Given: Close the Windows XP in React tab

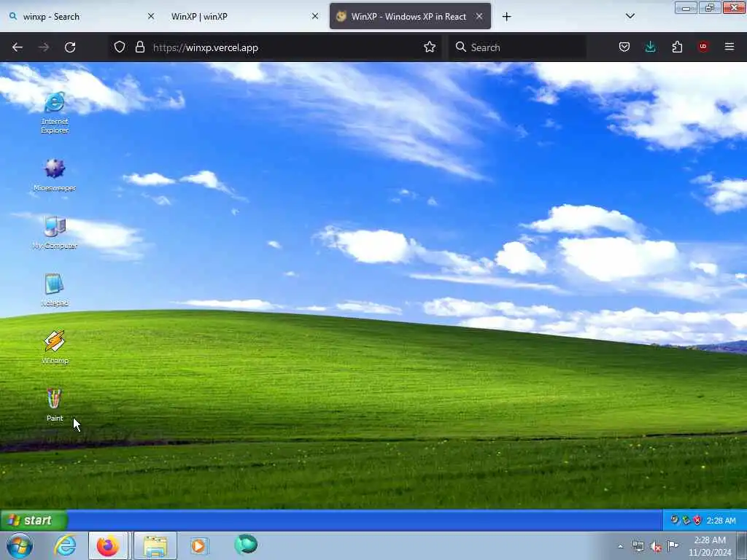Looking at the screenshot, I should coord(479,16).
